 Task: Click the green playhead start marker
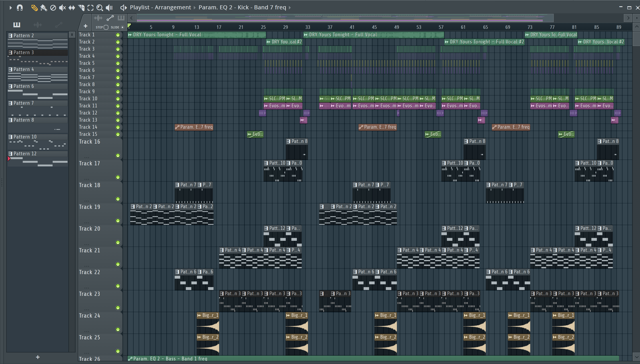[x=129, y=25]
